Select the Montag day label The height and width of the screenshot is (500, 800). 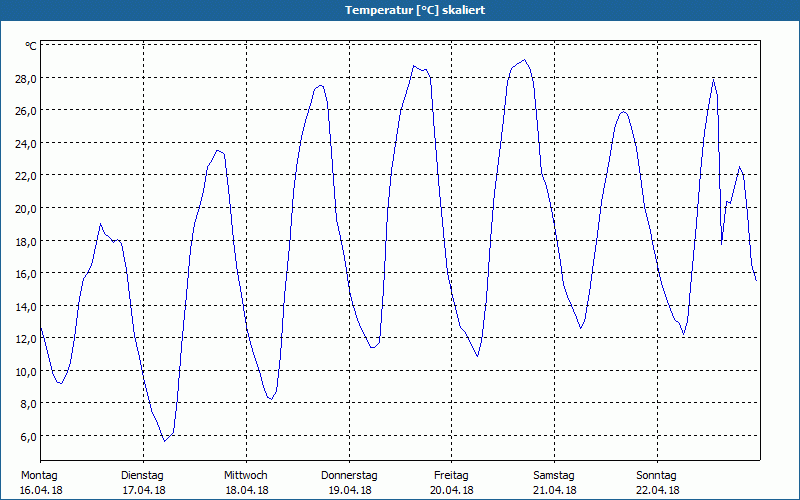pos(40,475)
